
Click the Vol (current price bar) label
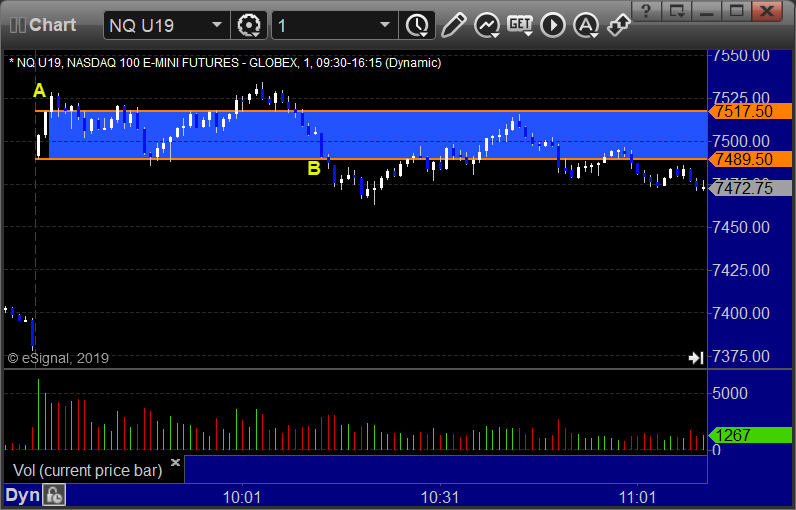click(x=87, y=470)
